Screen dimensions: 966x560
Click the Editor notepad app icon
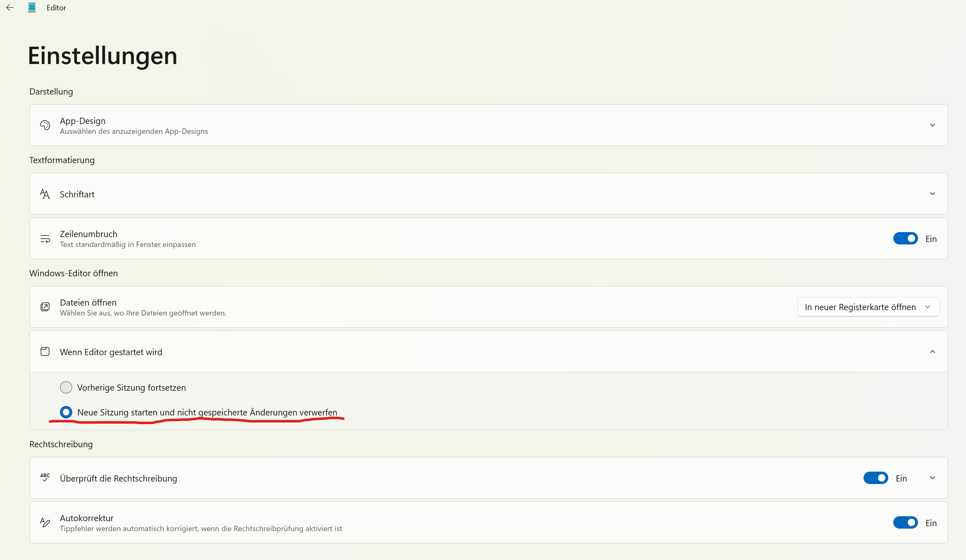[32, 7]
